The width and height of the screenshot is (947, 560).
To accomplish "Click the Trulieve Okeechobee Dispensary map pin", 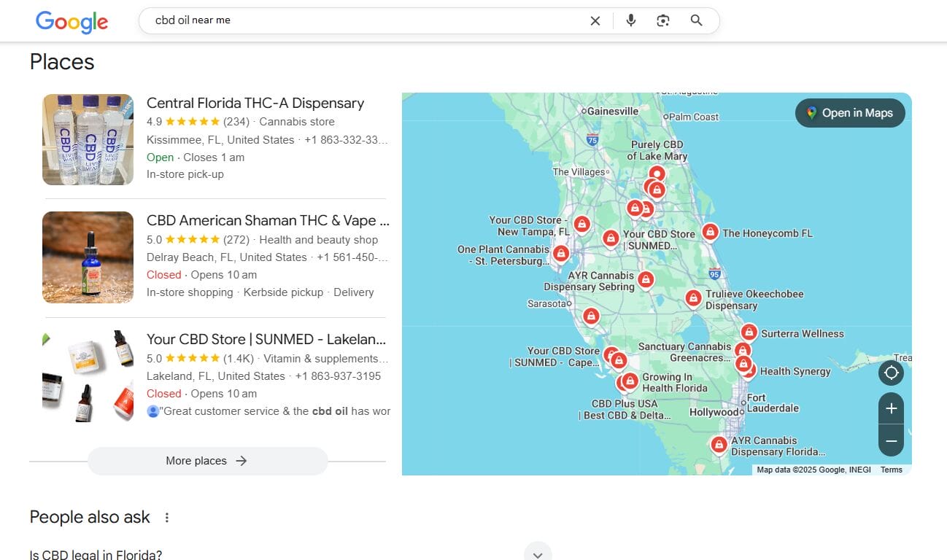I will [x=692, y=297].
